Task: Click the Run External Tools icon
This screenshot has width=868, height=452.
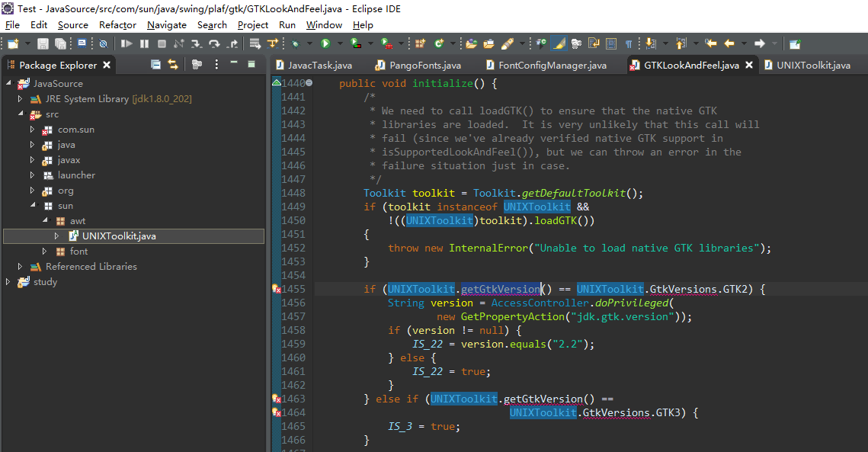Action: (386, 43)
